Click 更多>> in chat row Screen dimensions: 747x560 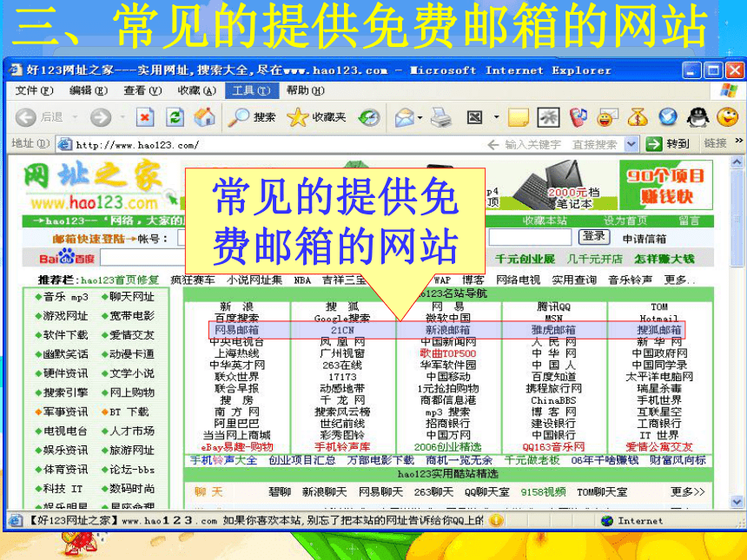coord(687,491)
